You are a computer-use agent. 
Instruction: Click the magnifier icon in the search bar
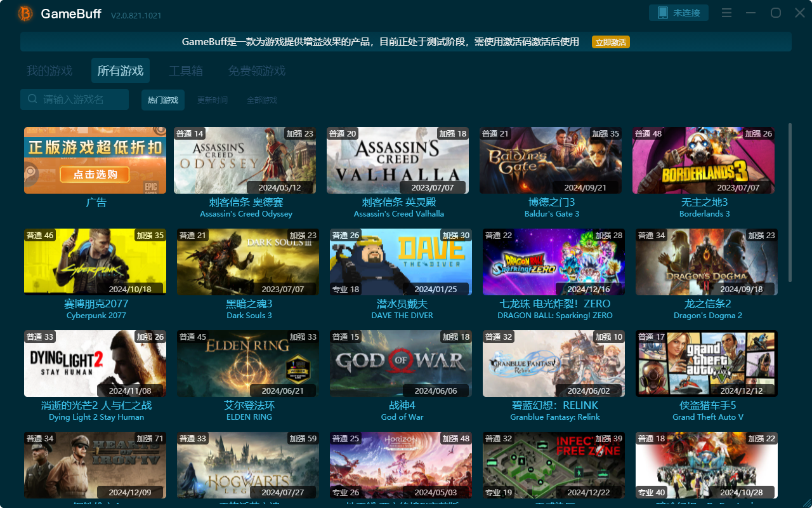31,100
